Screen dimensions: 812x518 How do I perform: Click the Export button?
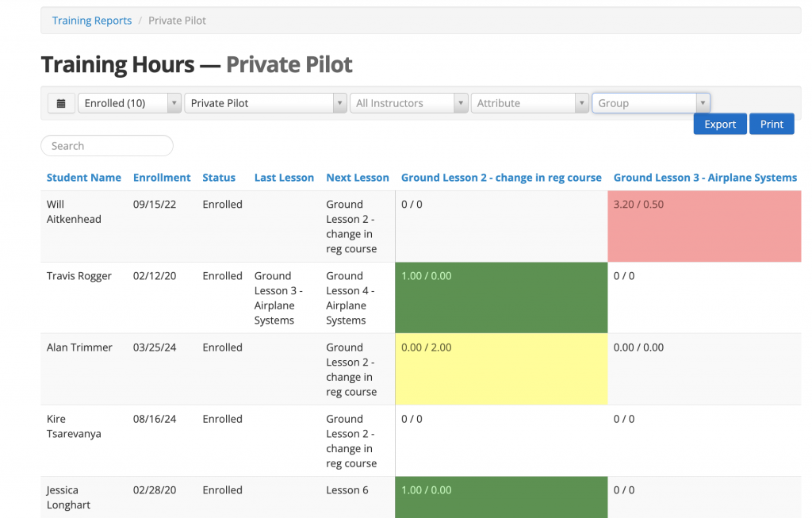click(x=719, y=124)
